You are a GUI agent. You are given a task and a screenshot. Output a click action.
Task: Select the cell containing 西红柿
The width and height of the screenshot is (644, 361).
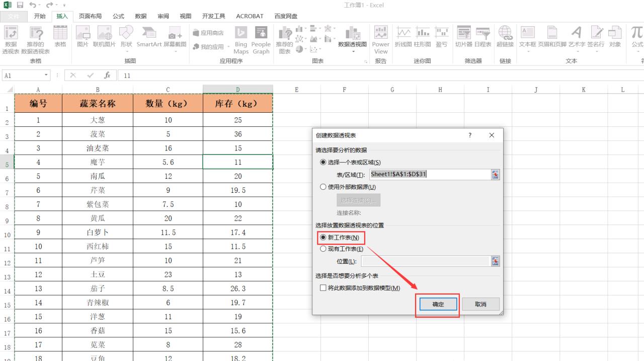coord(98,247)
